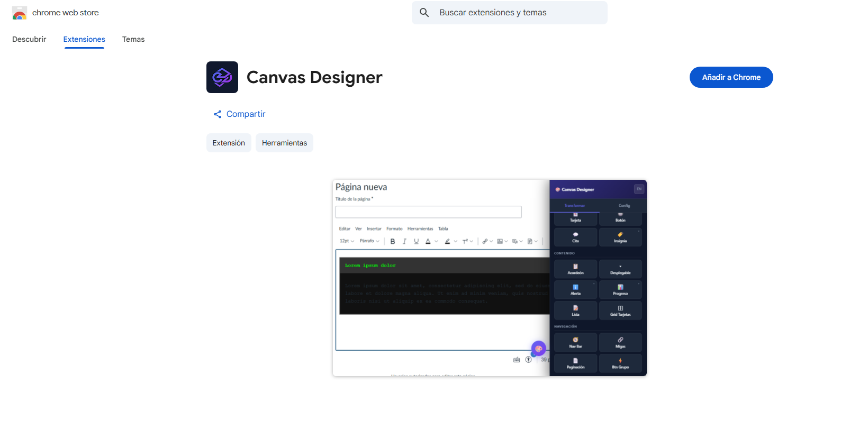Click the Chrome Web Store rainbow logo
868x421 pixels.
20,13
